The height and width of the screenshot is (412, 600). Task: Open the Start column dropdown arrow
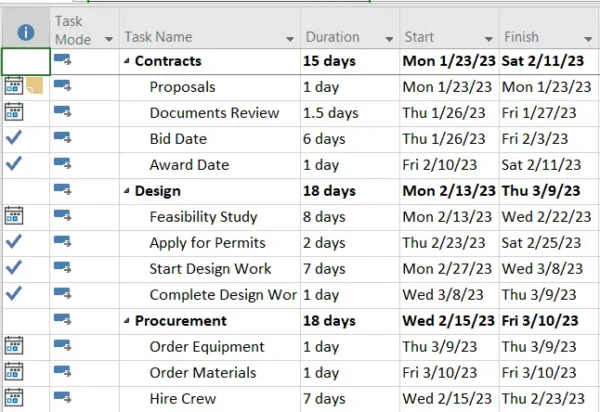(489, 39)
